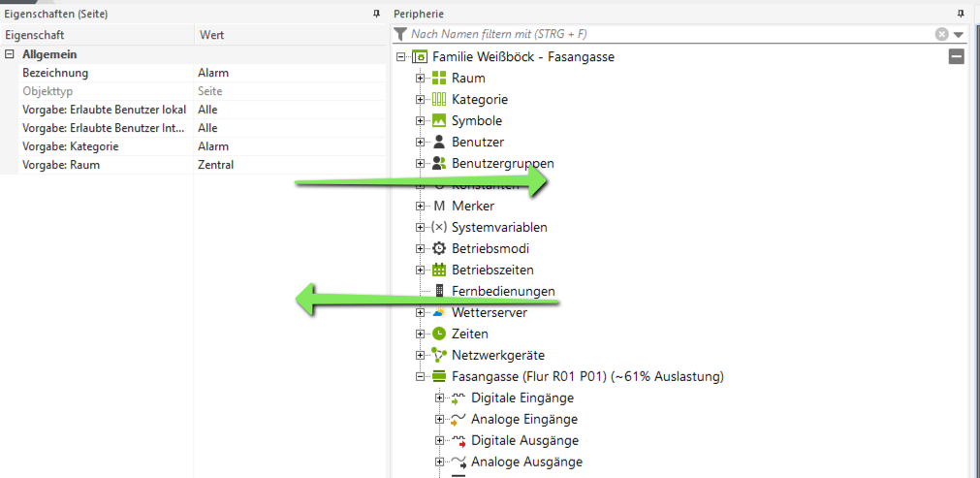Select the Netzwerkgeräte tree label
980x478 pixels.
498,355
